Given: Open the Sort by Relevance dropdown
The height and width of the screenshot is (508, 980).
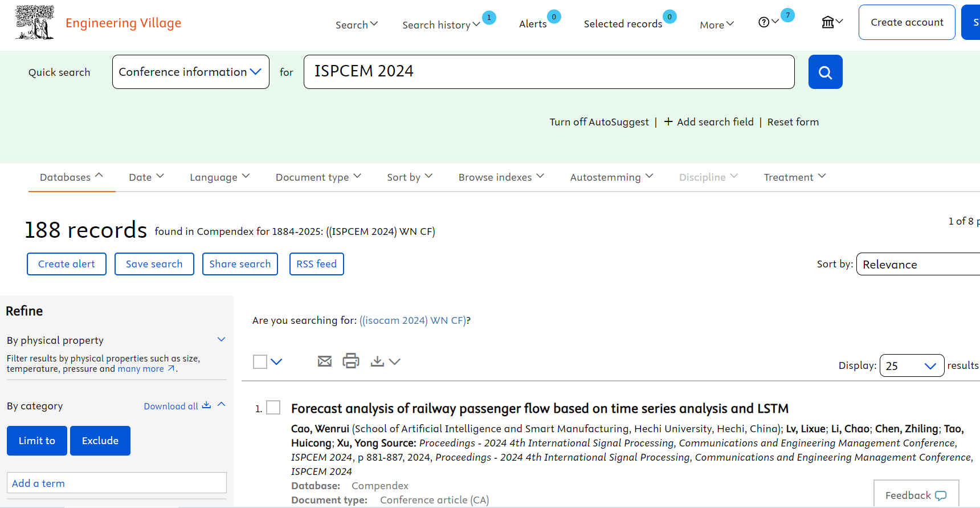Looking at the screenshot, I should pos(918,264).
